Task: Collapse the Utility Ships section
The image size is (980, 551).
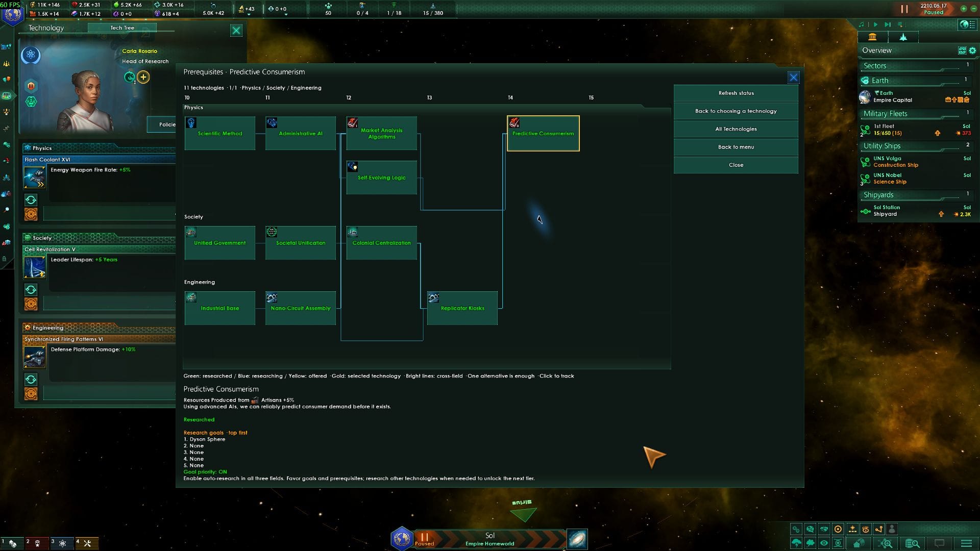Action: pyautogui.click(x=916, y=146)
